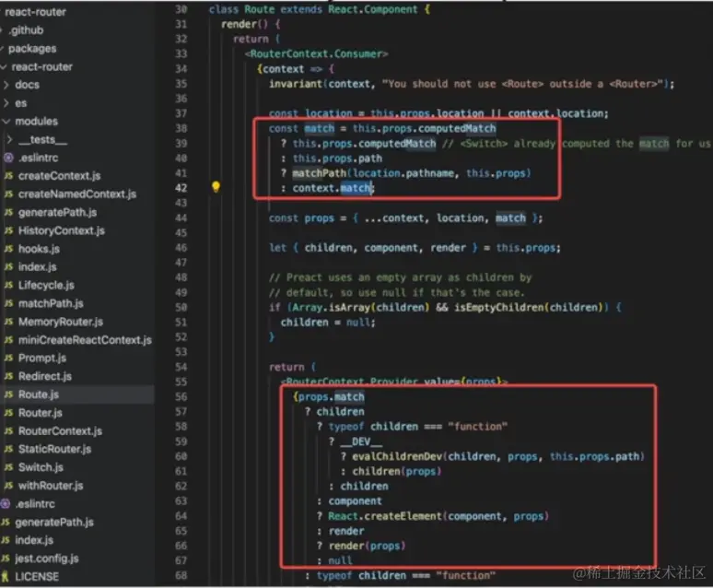
Task: Click 'children = null;' code line
Action: click(x=328, y=323)
